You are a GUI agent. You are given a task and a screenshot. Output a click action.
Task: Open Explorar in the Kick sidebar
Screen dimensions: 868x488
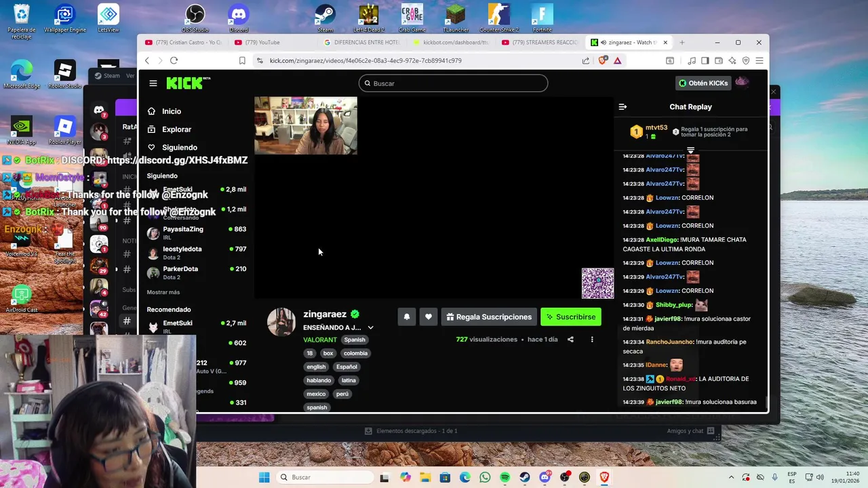[x=170, y=129]
